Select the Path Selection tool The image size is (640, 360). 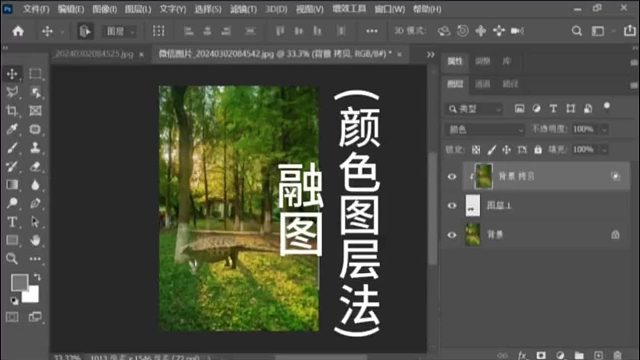[x=35, y=222]
